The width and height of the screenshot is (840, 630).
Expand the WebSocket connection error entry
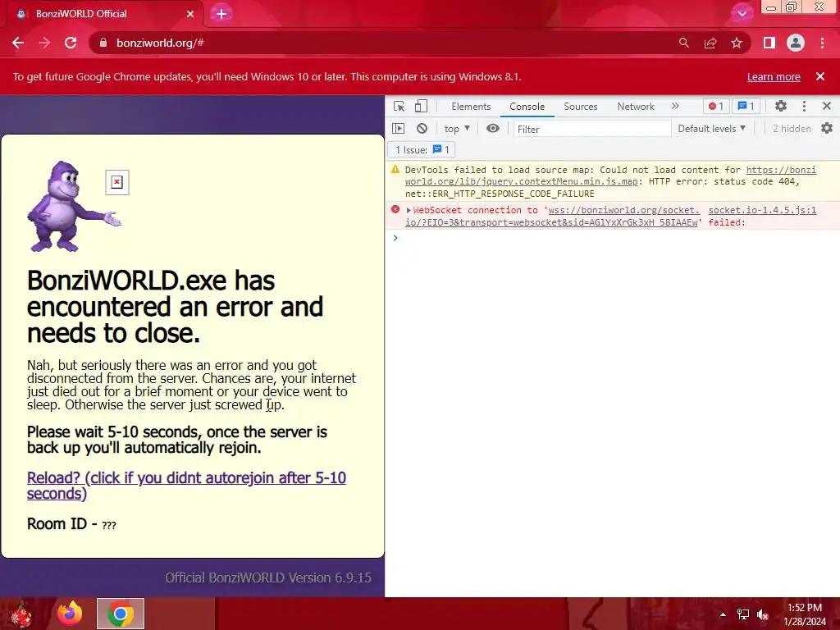click(409, 211)
